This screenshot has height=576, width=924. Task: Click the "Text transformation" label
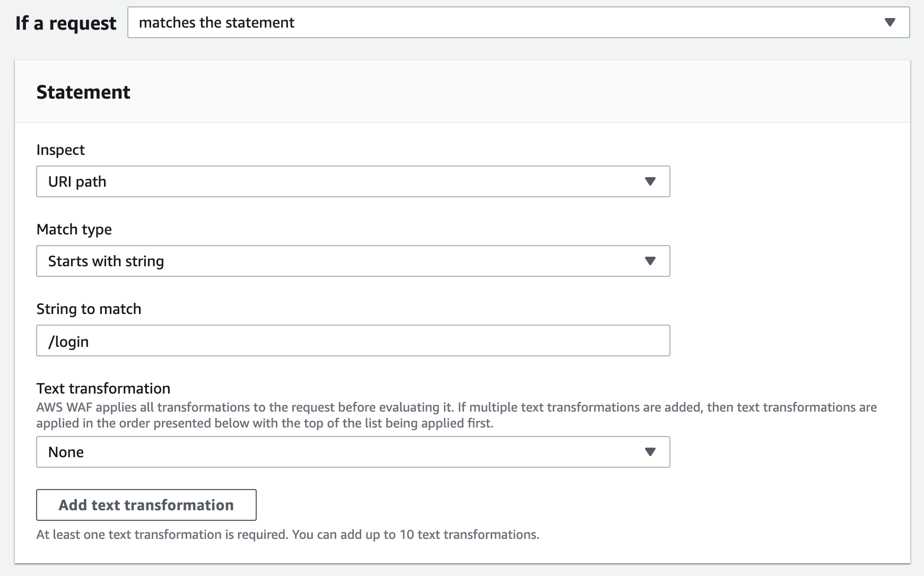click(x=103, y=388)
